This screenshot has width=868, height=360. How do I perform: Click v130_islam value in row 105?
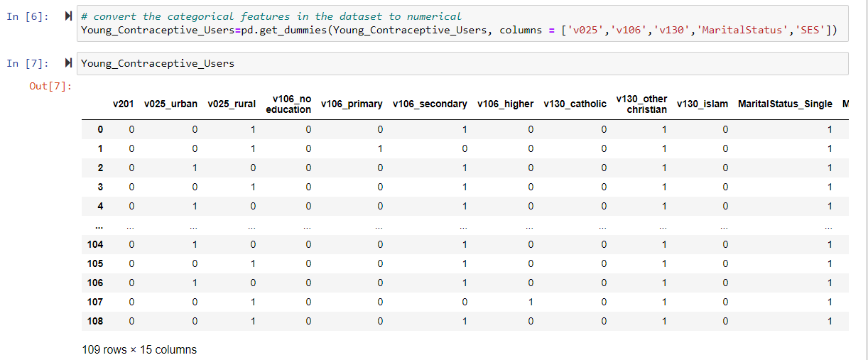(x=725, y=263)
